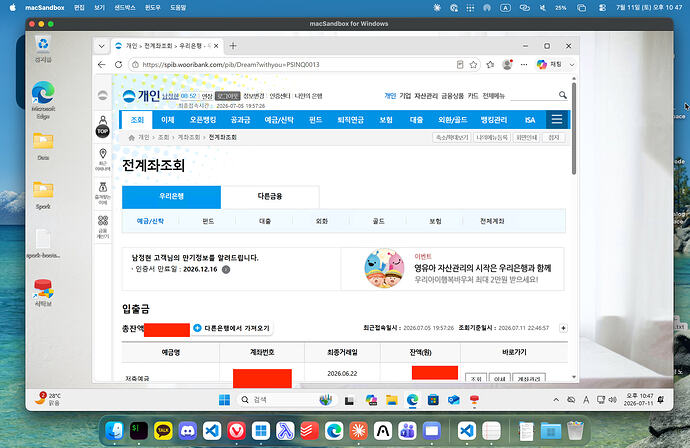
Task: Select the Microsoft Edge desktop shortcut
Action: tap(43, 100)
